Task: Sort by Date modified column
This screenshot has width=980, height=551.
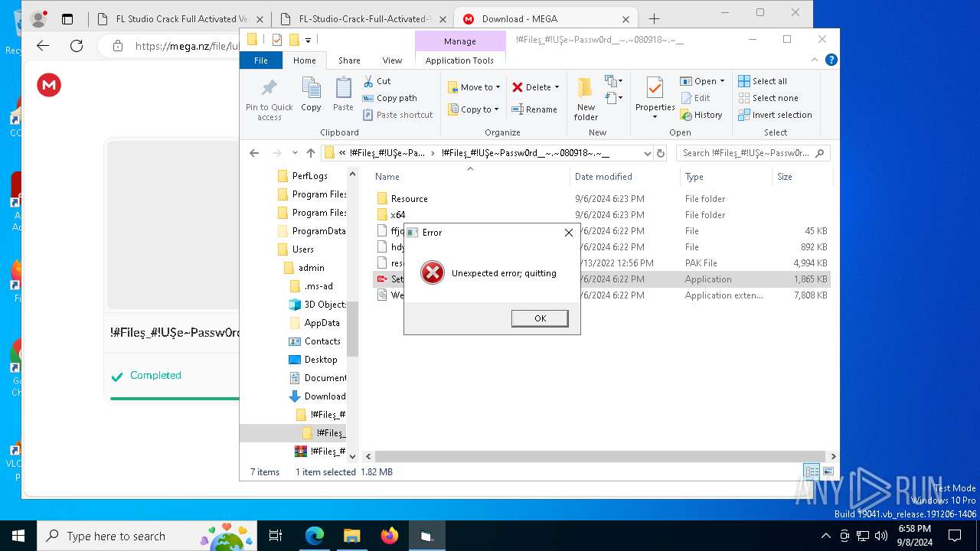Action: point(603,177)
